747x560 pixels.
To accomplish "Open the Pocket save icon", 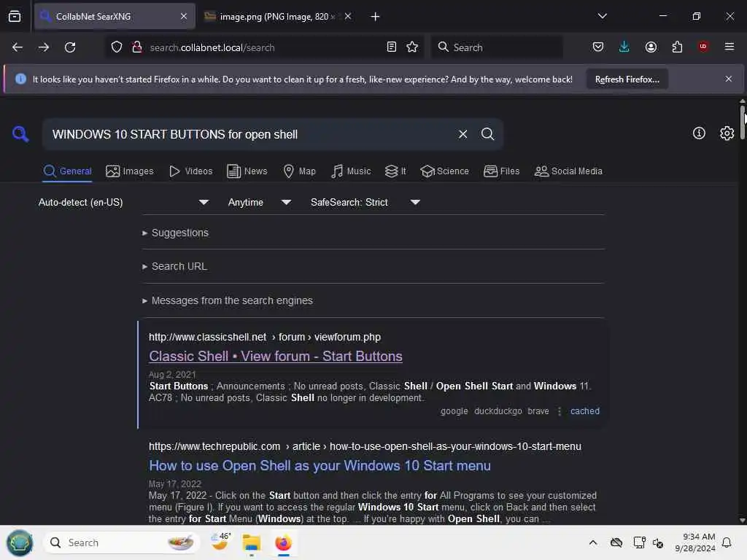I will click(598, 47).
